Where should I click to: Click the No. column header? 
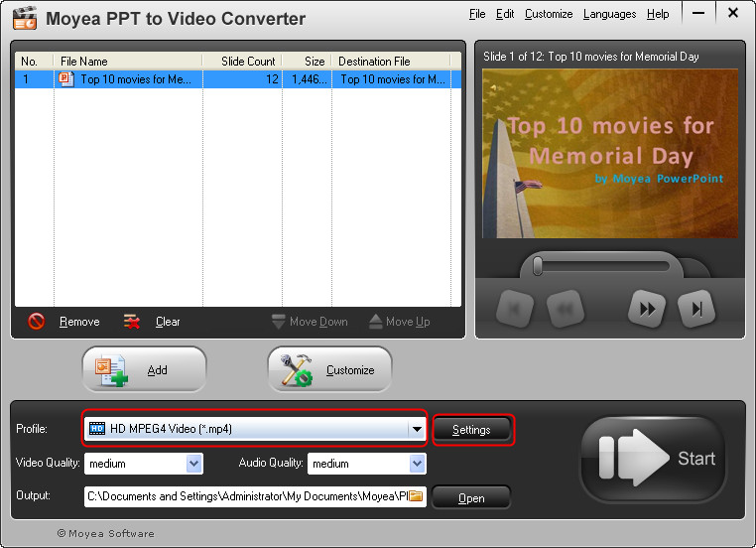(35, 62)
